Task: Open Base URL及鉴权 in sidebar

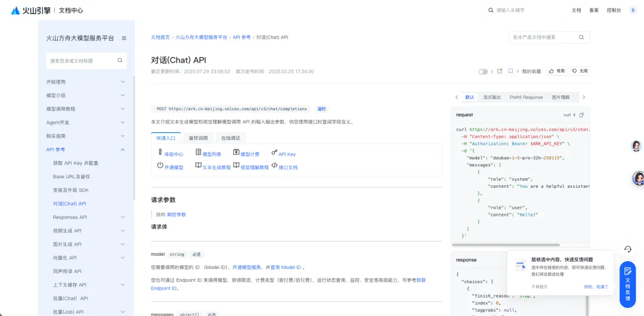Action: point(72,176)
